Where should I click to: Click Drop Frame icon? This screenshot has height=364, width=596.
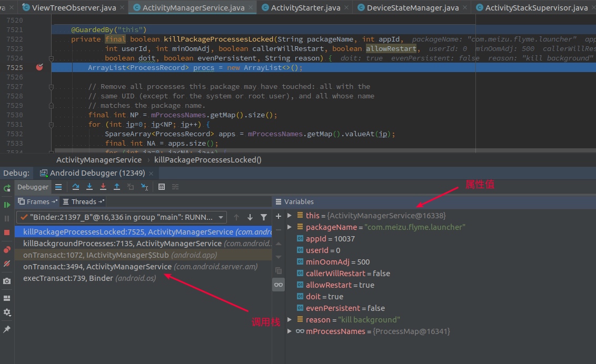(x=131, y=187)
